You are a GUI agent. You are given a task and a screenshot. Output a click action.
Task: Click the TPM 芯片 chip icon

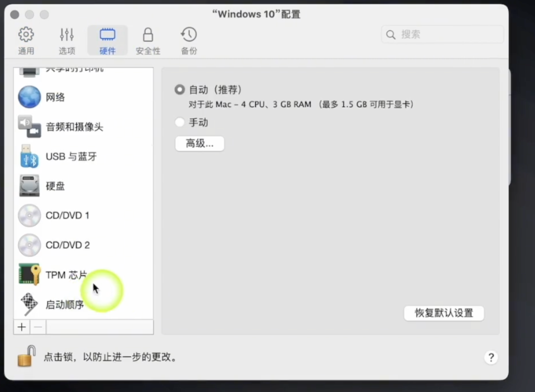(x=29, y=274)
